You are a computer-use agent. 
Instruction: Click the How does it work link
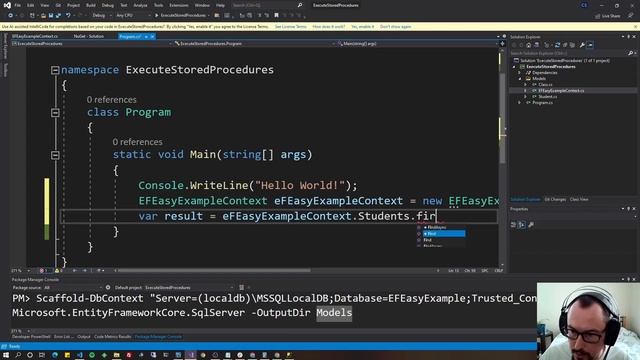click(x=329, y=27)
